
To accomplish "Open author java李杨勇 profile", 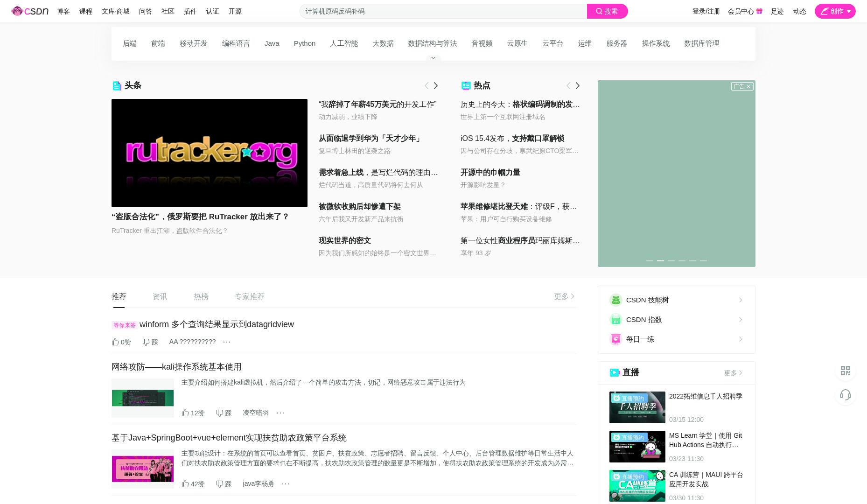I will point(259,484).
